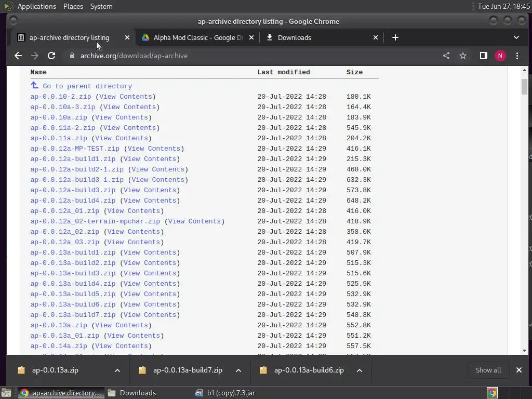532x399 pixels.
Task: Expand options for ap-0.0.13a-build6.zip download
Action: [360, 370]
